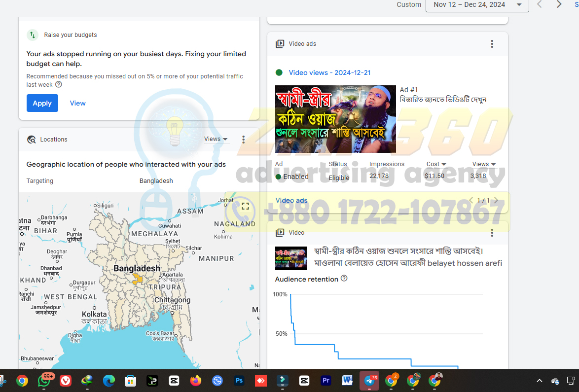This screenshot has height=392, width=579.
Task: Go to previous page of video ads
Action: point(471,200)
